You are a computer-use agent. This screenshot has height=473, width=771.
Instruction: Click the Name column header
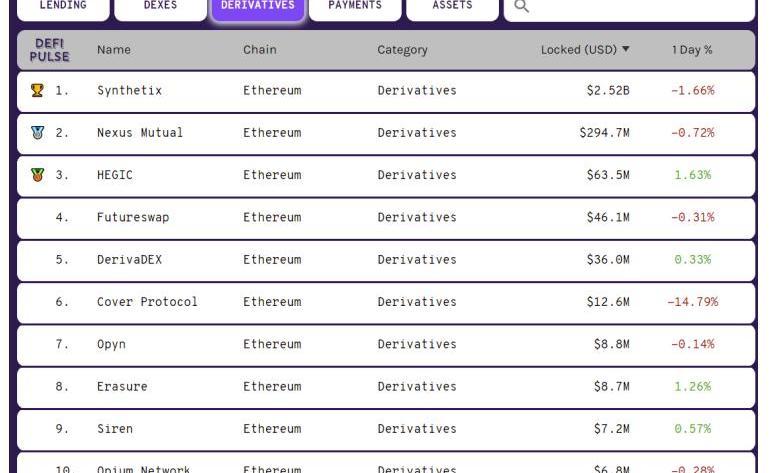tap(114, 50)
